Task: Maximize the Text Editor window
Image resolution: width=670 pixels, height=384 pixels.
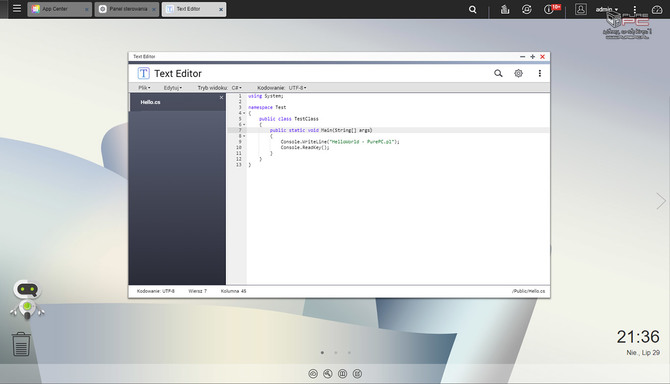Action: [x=532, y=56]
